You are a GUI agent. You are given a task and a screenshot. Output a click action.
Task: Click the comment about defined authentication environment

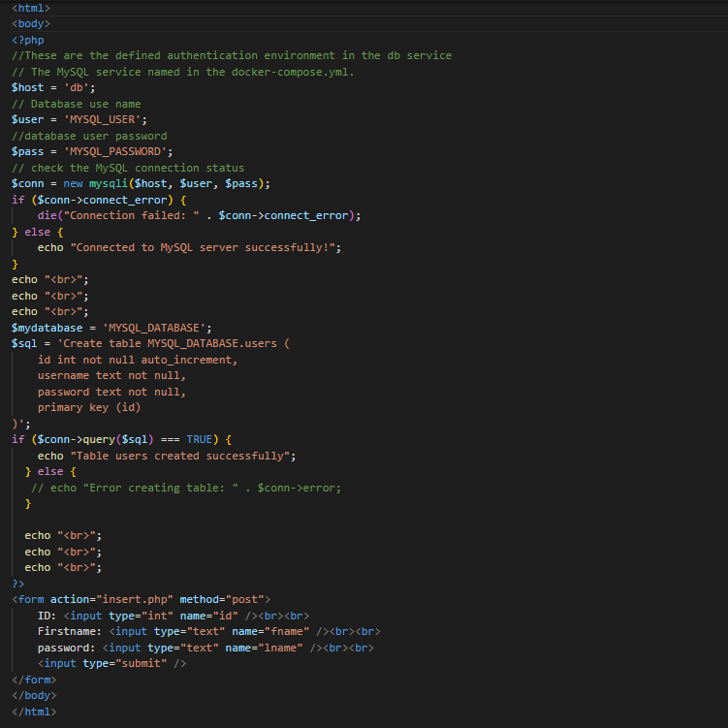(232, 55)
